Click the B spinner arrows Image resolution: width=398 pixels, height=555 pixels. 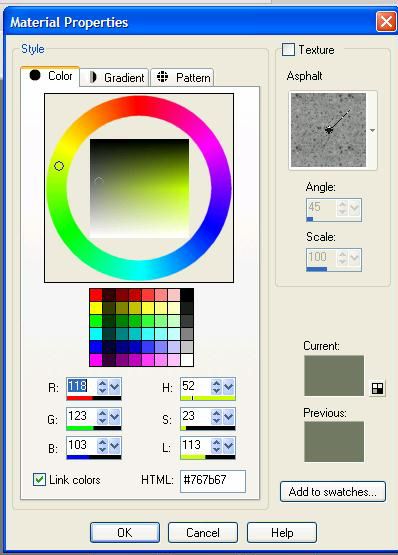[x=102, y=446]
